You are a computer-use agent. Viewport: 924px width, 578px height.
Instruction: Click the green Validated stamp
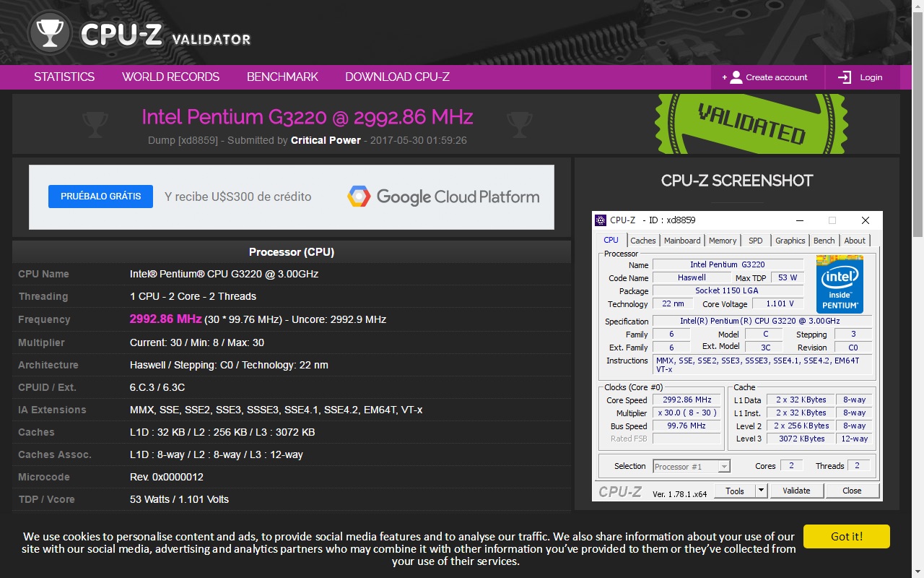pyautogui.click(x=751, y=124)
